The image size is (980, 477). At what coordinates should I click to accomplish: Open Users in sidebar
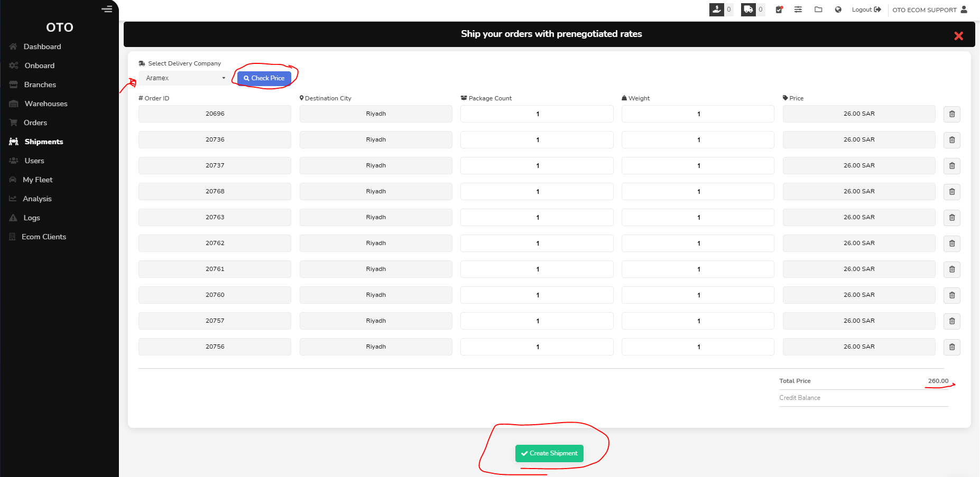(x=34, y=161)
